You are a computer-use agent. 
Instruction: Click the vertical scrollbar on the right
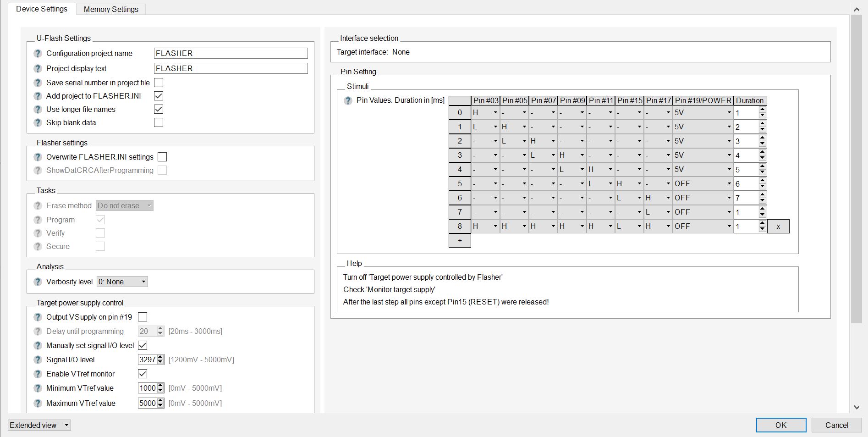(856, 169)
